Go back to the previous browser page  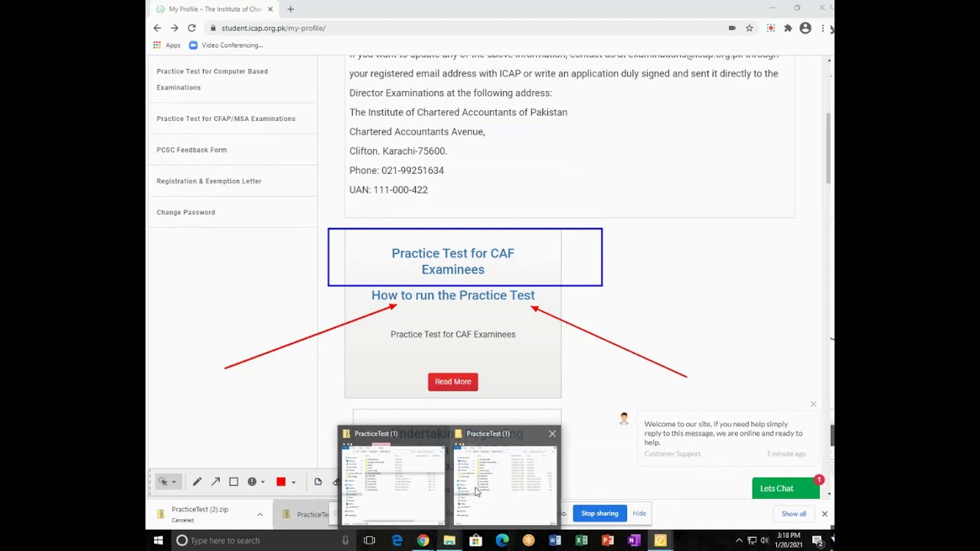point(157,28)
